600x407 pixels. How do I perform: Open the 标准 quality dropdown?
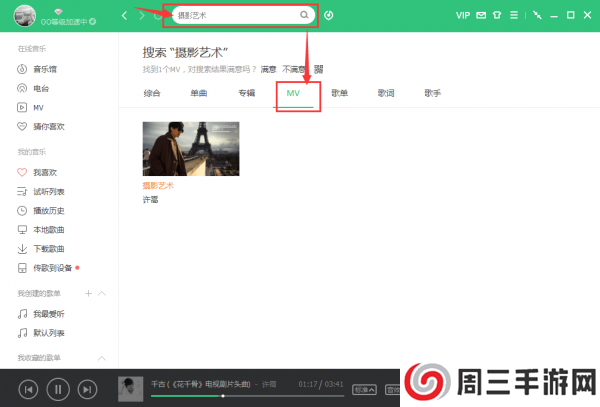(x=365, y=390)
